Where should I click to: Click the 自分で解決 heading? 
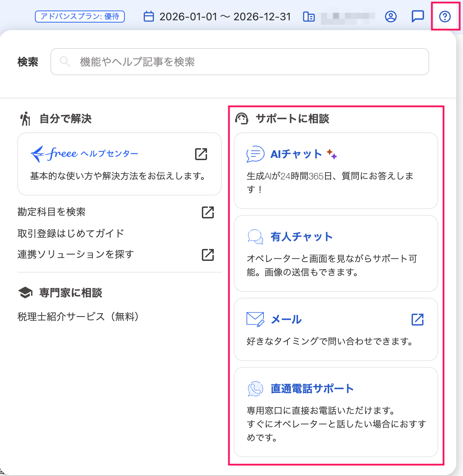[x=66, y=119]
